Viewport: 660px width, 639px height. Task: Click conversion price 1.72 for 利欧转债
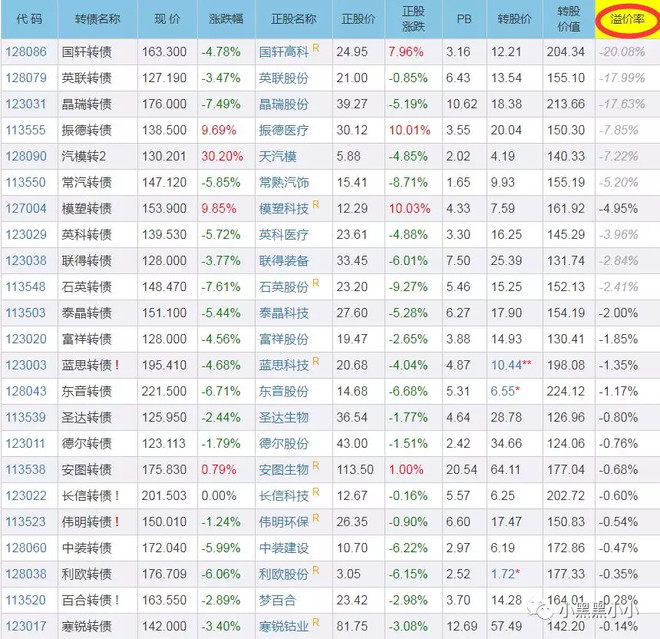pyautogui.click(x=503, y=574)
